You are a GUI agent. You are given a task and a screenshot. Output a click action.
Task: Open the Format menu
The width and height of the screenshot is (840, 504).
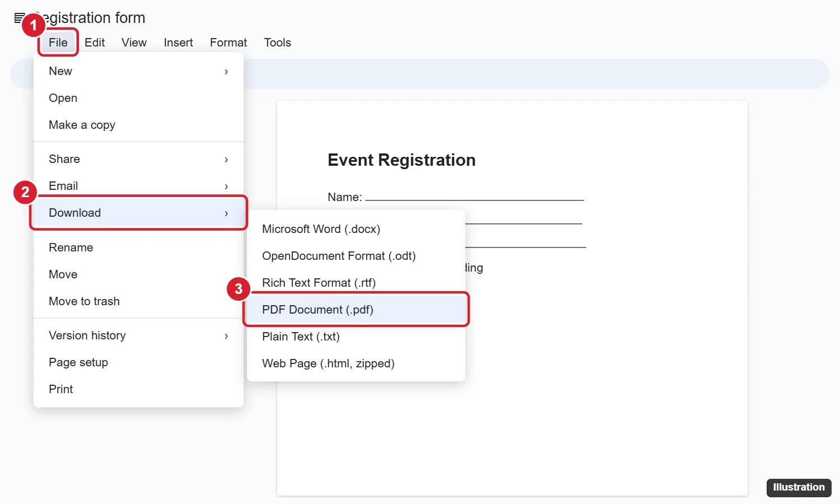click(x=228, y=43)
